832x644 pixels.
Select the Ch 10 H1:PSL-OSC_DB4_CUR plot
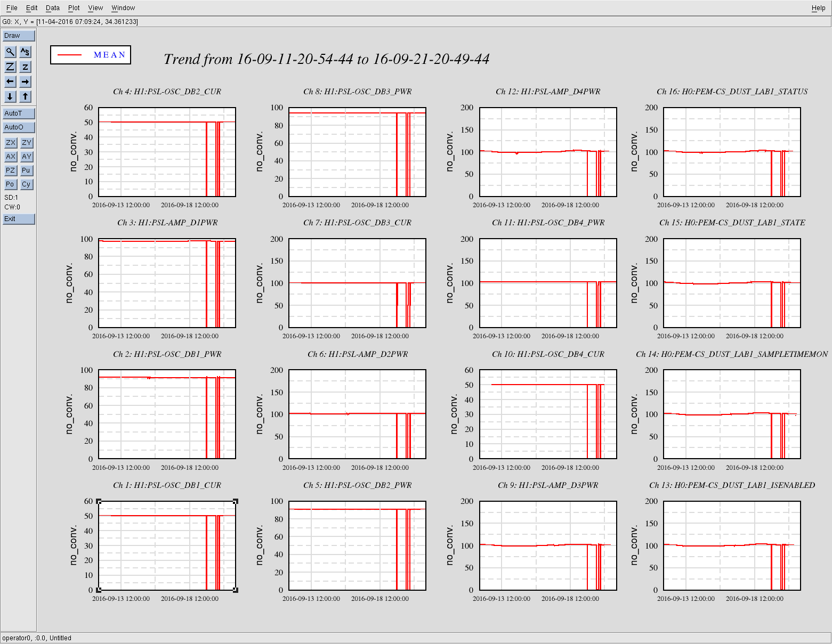(x=548, y=414)
